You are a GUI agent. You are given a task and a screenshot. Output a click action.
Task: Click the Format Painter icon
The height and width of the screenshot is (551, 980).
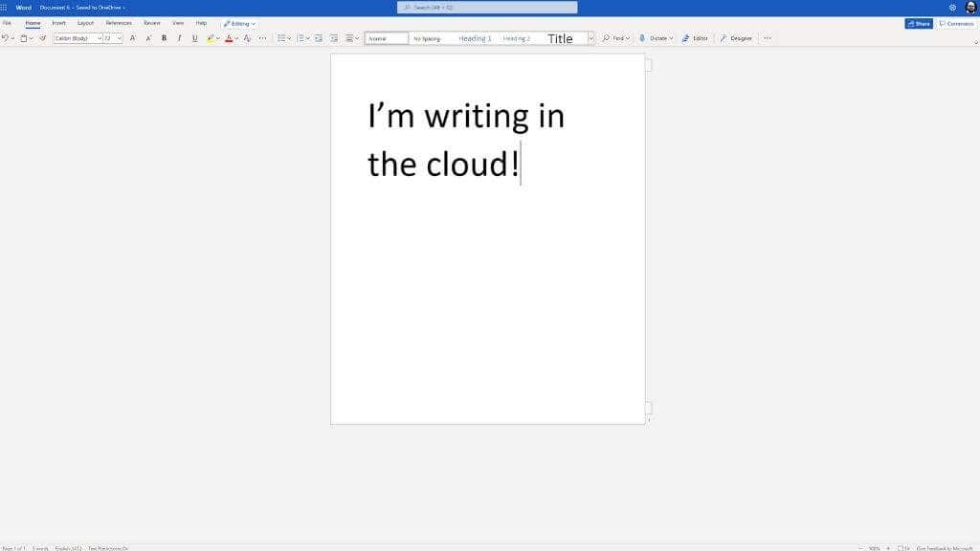[x=42, y=38]
